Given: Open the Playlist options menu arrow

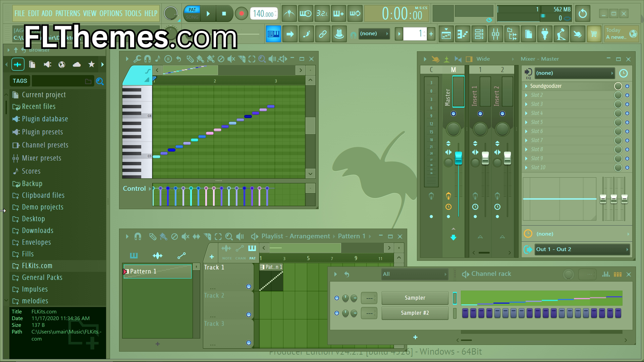Looking at the screenshot, I should (127, 237).
